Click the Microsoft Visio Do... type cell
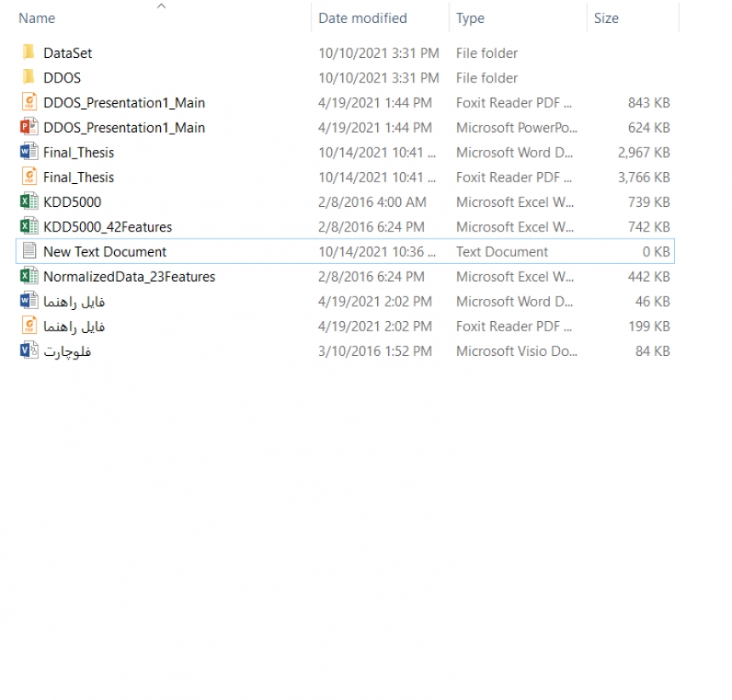Viewport: 732px width, 700px height. pos(517,351)
